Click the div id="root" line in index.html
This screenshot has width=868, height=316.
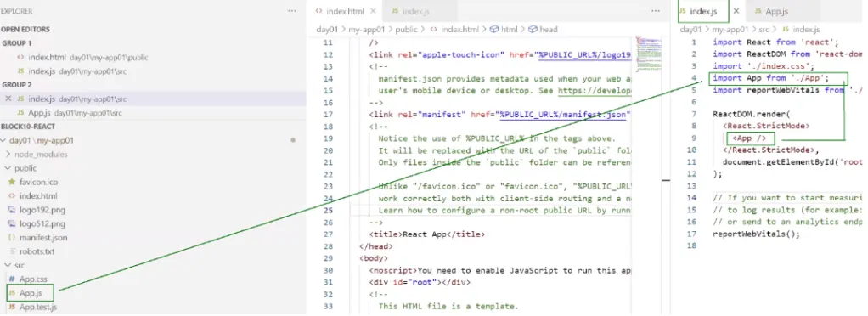(420, 282)
